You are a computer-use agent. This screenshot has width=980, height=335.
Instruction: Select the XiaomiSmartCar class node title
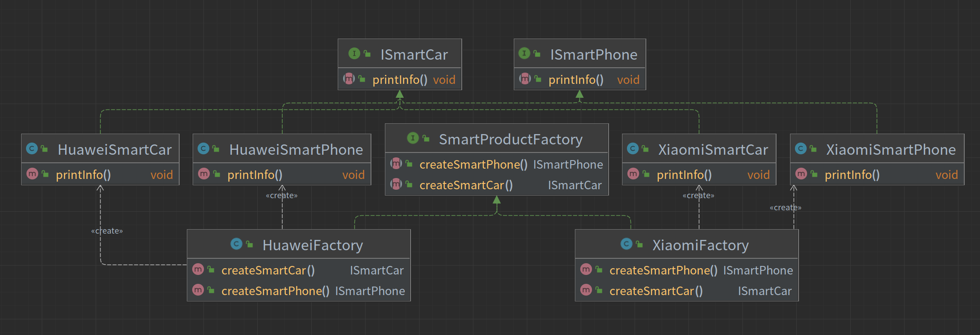[713, 149]
